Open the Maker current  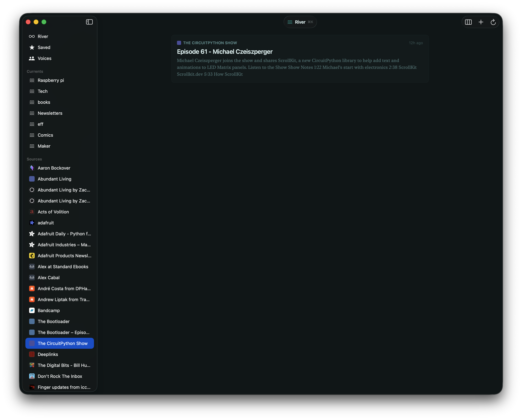pyautogui.click(x=60, y=146)
